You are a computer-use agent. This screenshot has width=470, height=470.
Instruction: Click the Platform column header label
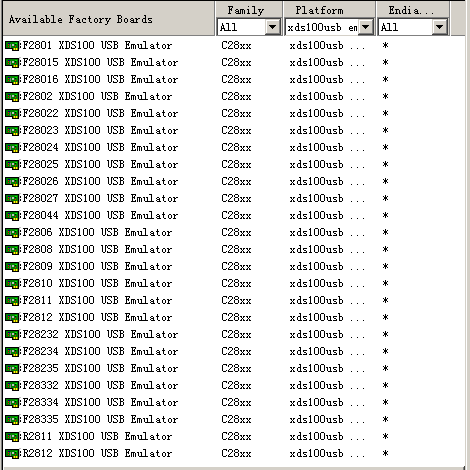(x=319, y=10)
